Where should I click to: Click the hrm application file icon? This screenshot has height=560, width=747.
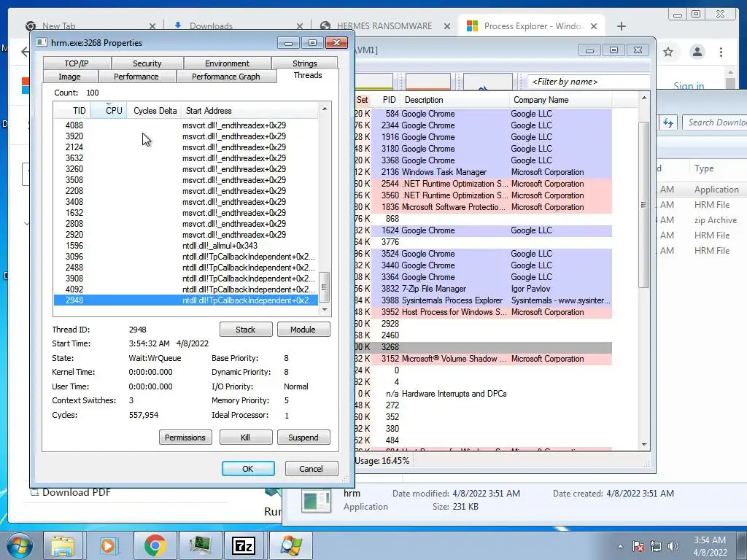coord(317,500)
